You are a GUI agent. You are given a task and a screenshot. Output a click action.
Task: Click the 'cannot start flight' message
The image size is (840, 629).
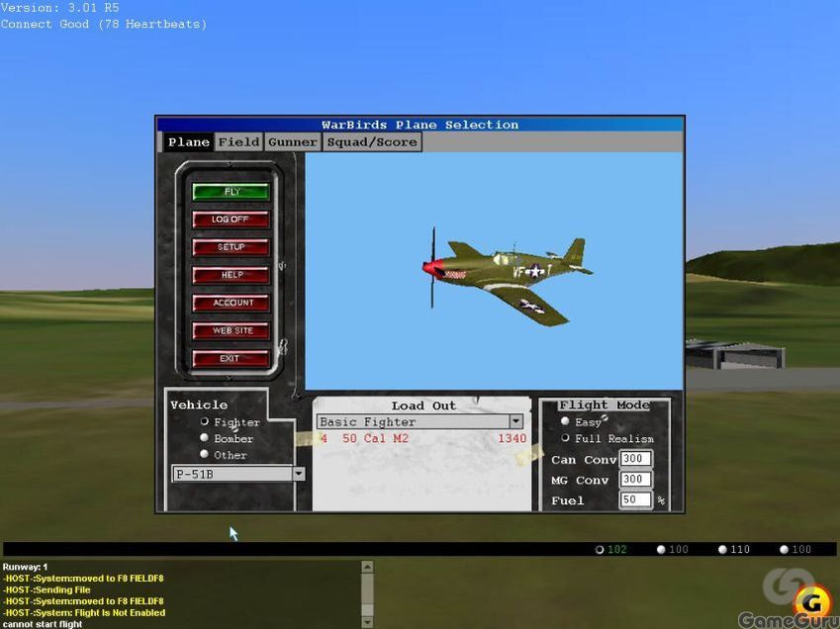43,624
